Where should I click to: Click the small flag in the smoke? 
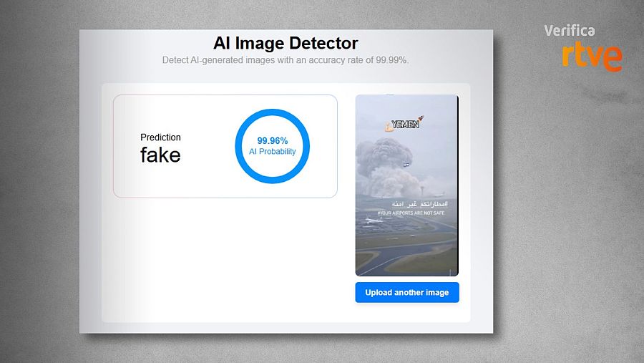(x=406, y=165)
